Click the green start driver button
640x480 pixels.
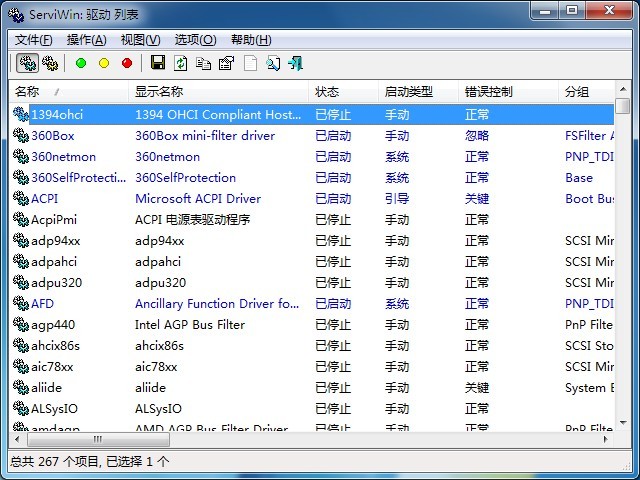tap(81, 63)
